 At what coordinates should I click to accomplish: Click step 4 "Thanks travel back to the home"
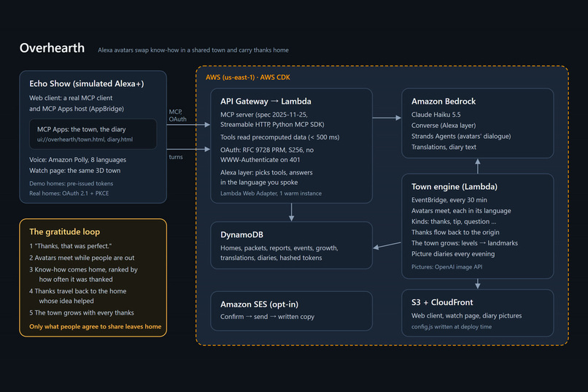pyautogui.click(x=77, y=291)
